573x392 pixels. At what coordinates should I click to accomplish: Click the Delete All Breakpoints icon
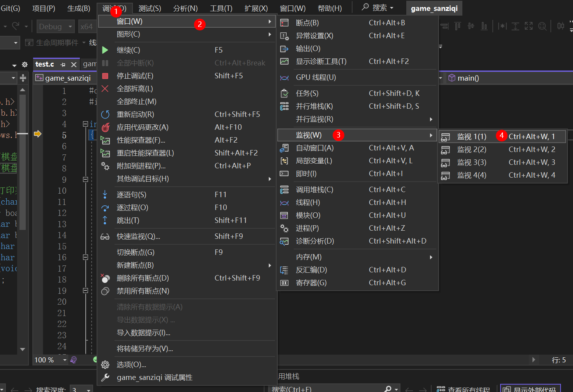point(105,278)
